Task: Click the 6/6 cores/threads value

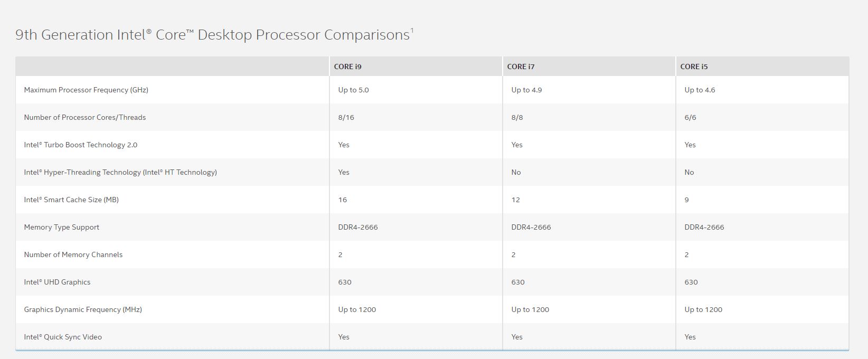Action: coord(690,117)
